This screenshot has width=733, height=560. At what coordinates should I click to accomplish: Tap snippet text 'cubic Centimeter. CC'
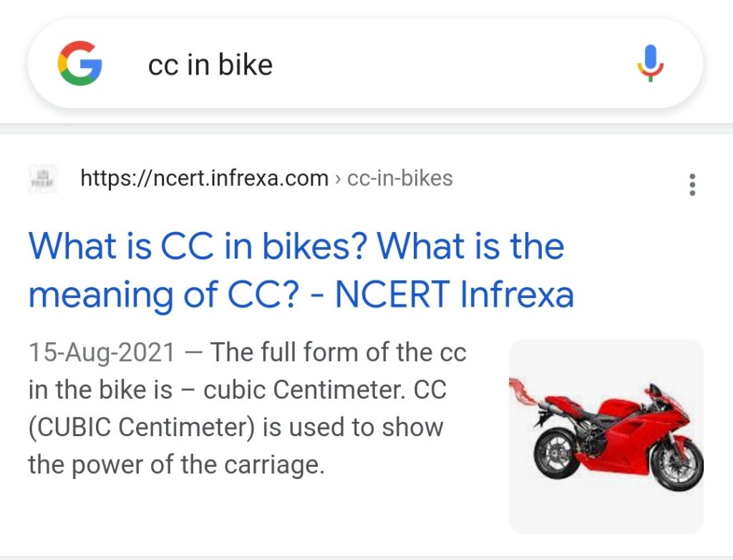pos(325,390)
